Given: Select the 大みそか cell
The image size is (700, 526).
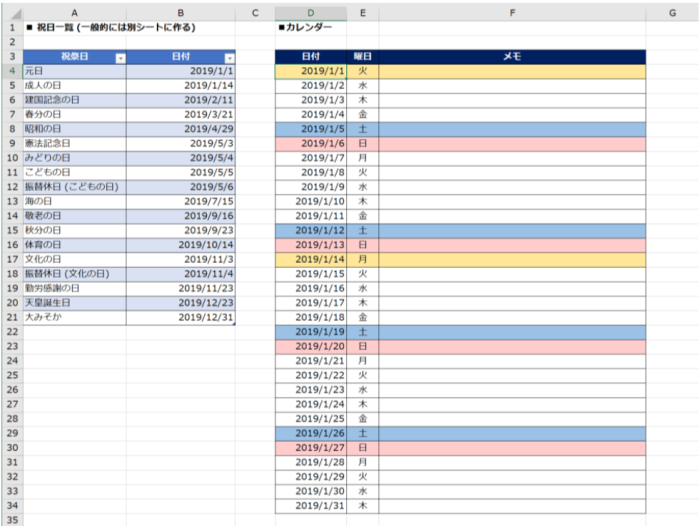Looking at the screenshot, I should (74, 317).
